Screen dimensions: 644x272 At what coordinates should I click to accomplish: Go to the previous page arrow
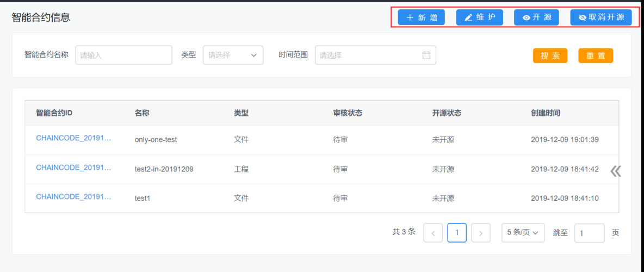coord(433,233)
